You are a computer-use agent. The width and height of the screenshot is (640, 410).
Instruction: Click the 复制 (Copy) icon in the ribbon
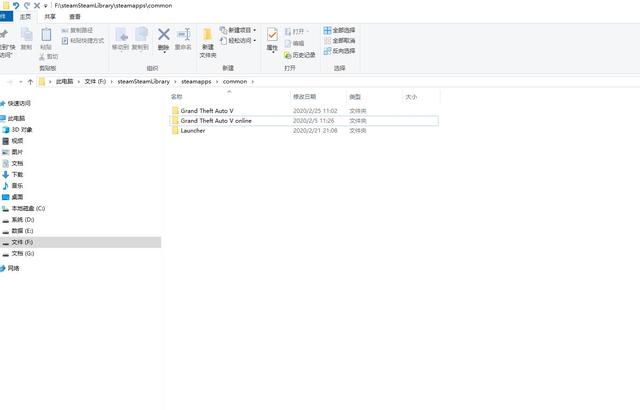tap(27, 35)
